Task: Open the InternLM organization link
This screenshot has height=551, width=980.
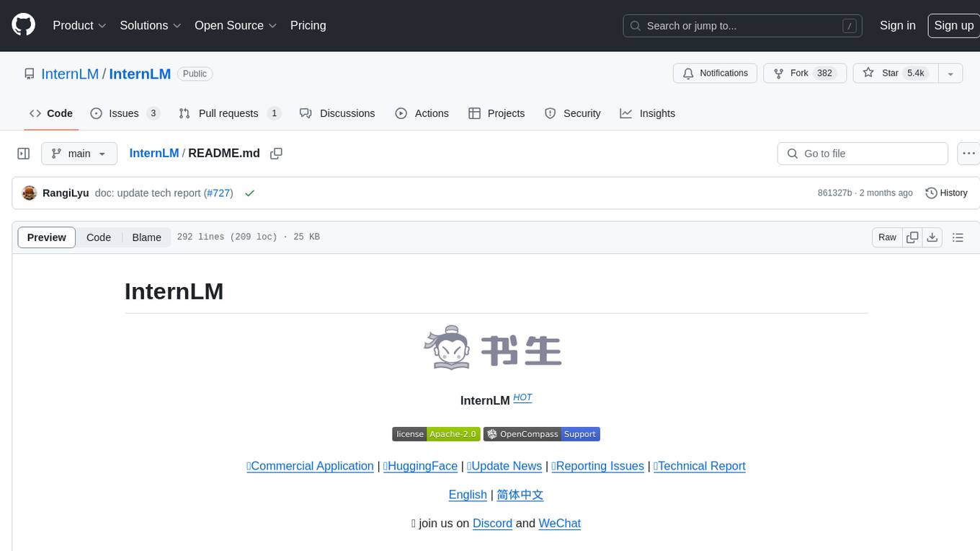Action: [70, 74]
